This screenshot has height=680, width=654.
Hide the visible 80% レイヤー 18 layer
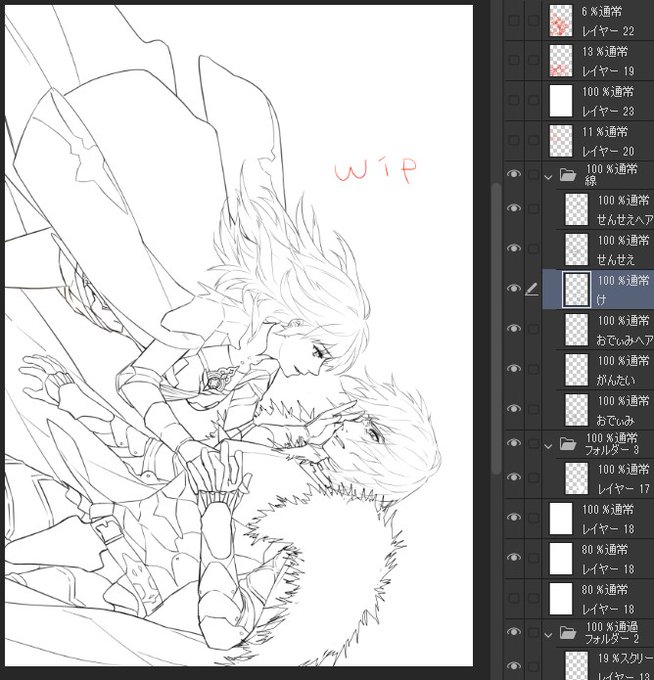514,557
